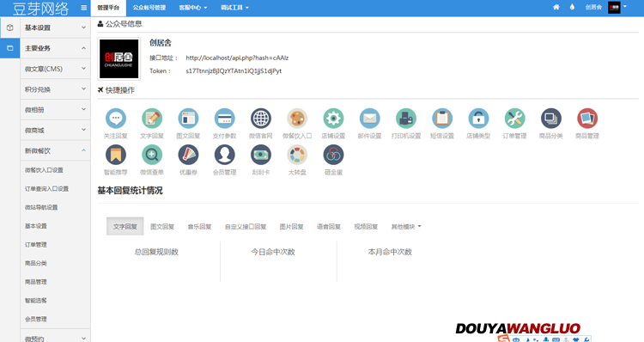Select the 图片回复 statistics tab

pos(292,227)
